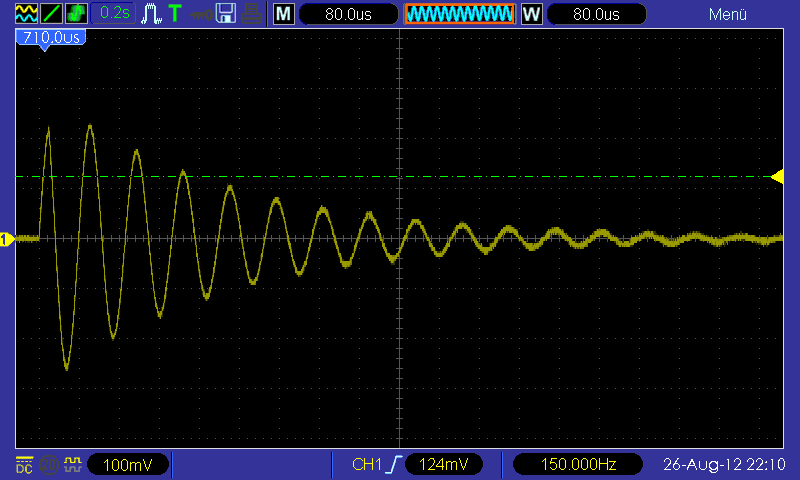Open the 0.2s persistence time setting

pyautogui.click(x=113, y=13)
